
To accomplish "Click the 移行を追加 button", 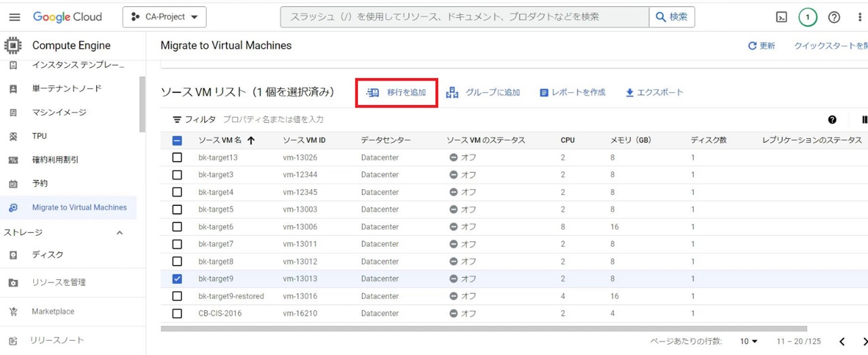I will click(x=397, y=93).
